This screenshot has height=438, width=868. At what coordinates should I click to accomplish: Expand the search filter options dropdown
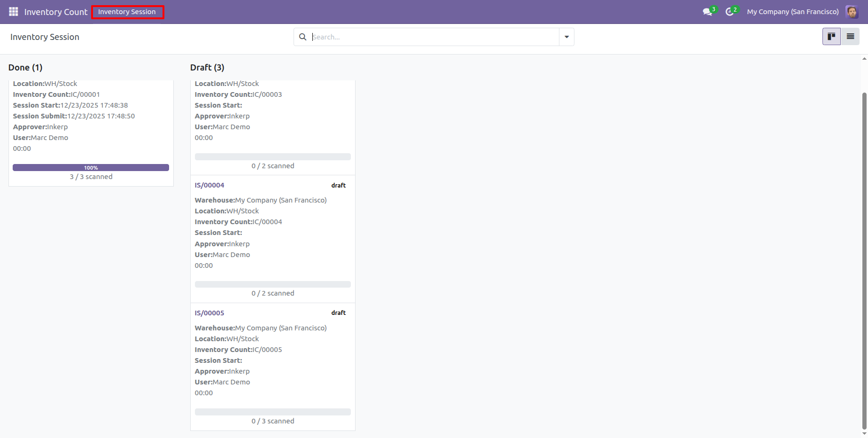[566, 37]
